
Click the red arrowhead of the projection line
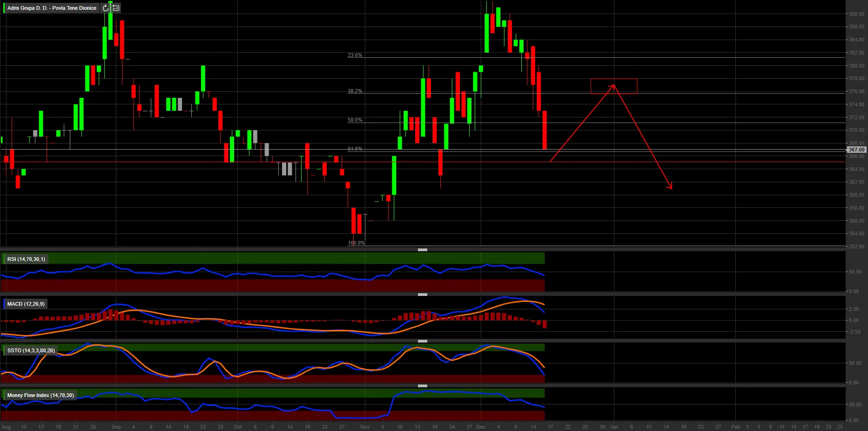coord(671,187)
